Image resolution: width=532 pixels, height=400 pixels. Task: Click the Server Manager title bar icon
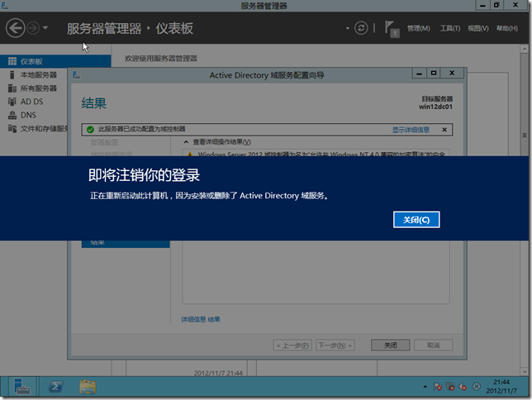(5, 6)
